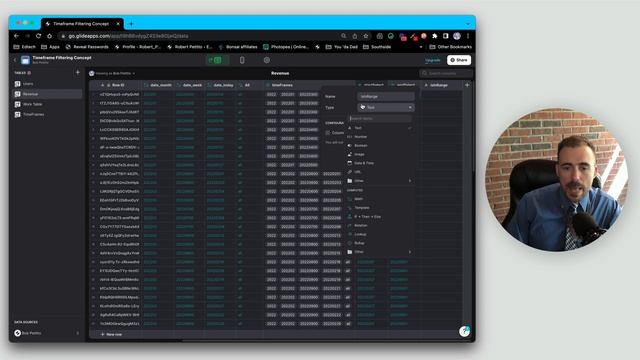Select the URL column type

click(x=380, y=172)
